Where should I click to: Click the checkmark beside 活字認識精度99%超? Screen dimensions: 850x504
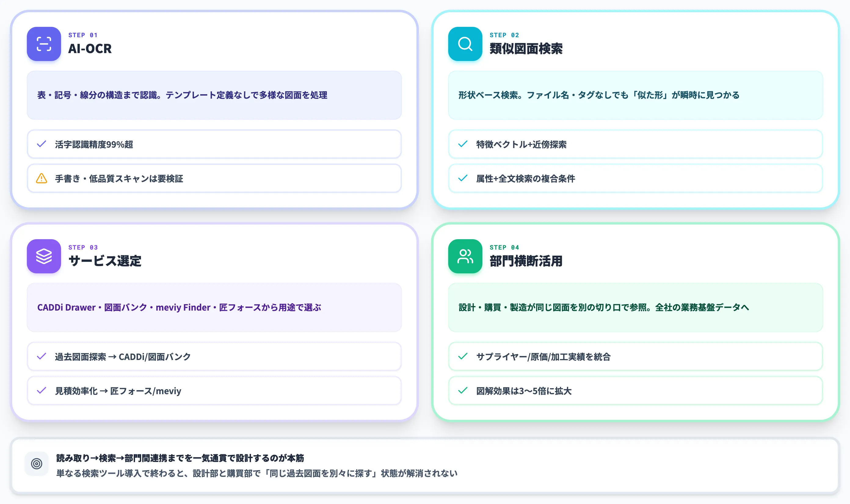pyautogui.click(x=42, y=144)
